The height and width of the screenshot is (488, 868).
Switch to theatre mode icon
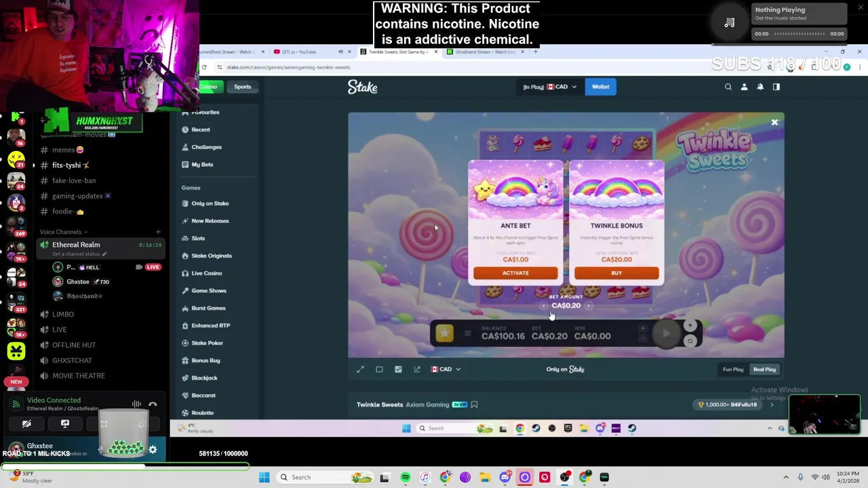click(x=379, y=369)
